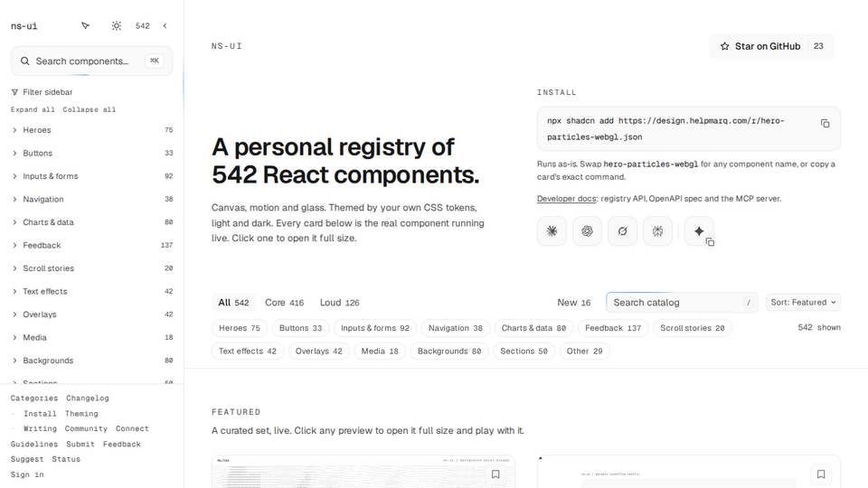Open the Community footer link
The image size is (868, 488).
click(x=86, y=428)
